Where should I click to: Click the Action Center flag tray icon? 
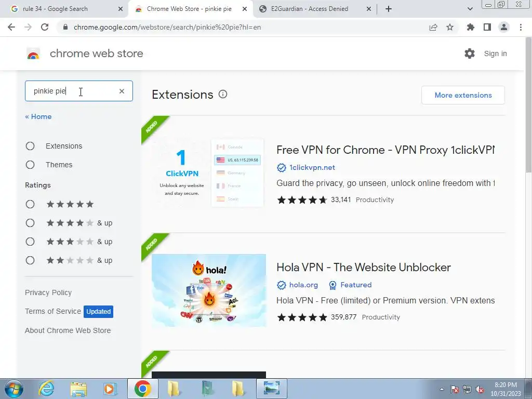click(454, 390)
